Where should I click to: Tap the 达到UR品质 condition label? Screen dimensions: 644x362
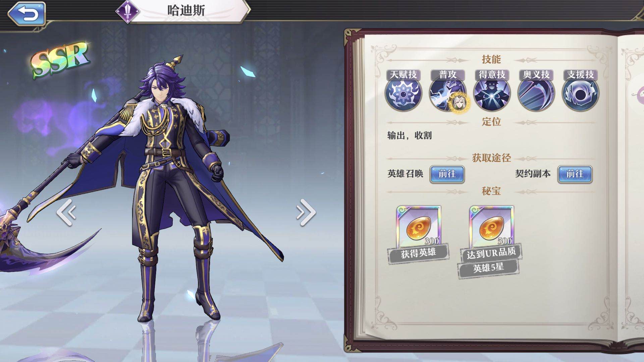[491, 253]
